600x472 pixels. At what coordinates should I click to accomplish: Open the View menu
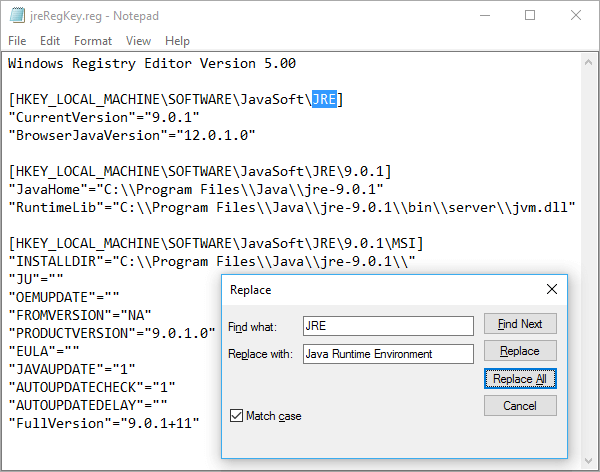[x=139, y=41]
